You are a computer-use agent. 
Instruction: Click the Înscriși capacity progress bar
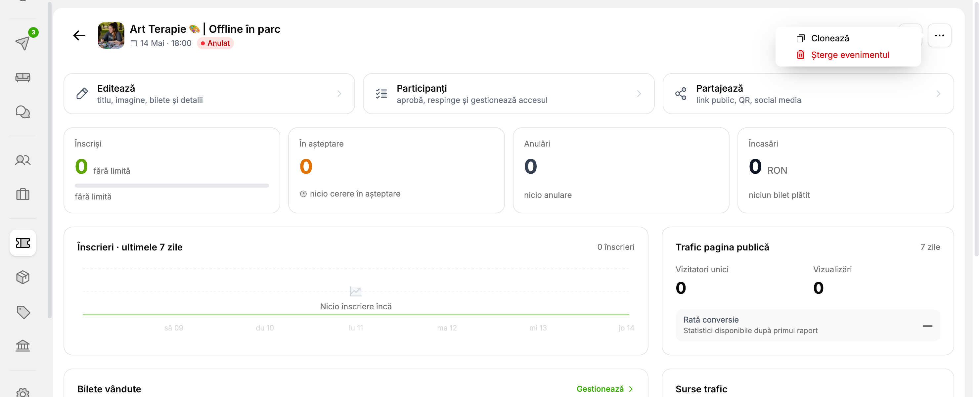pyautogui.click(x=172, y=186)
